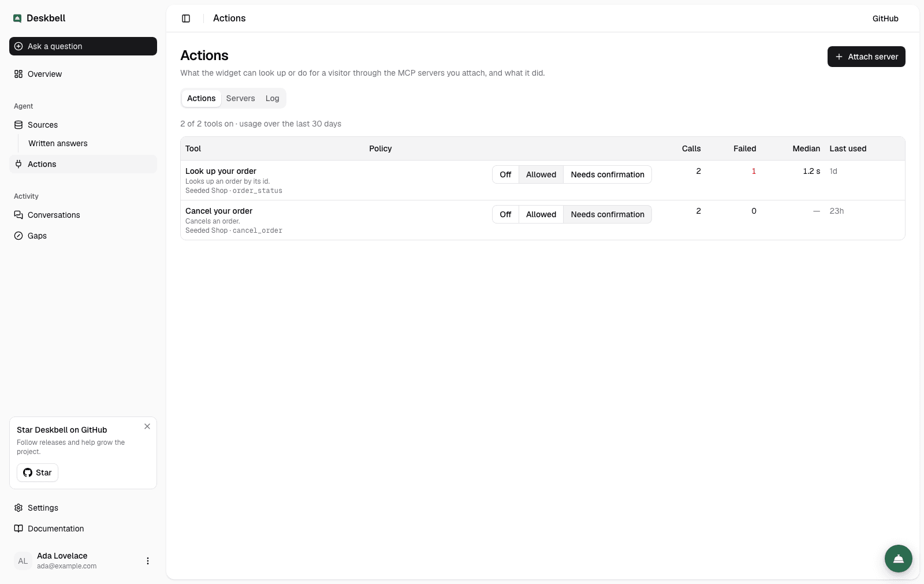
Task: Open the user menu three-dot icon
Action: 148,561
